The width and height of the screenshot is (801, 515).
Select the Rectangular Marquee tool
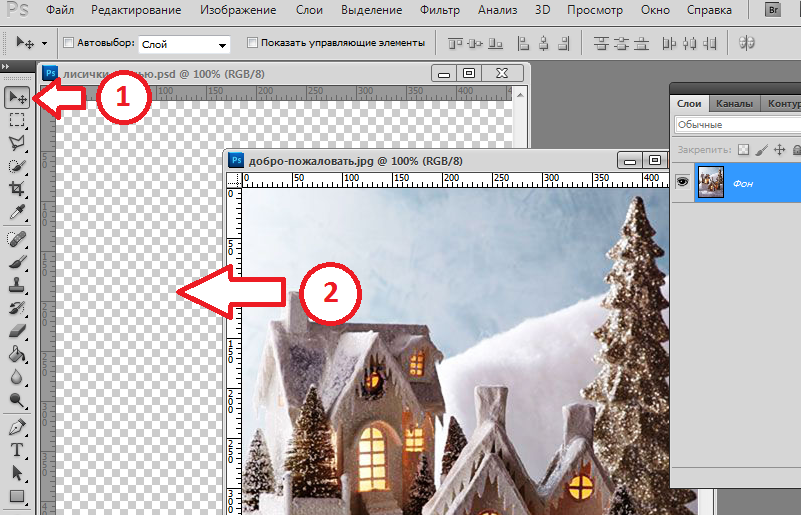(x=17, y=120)
